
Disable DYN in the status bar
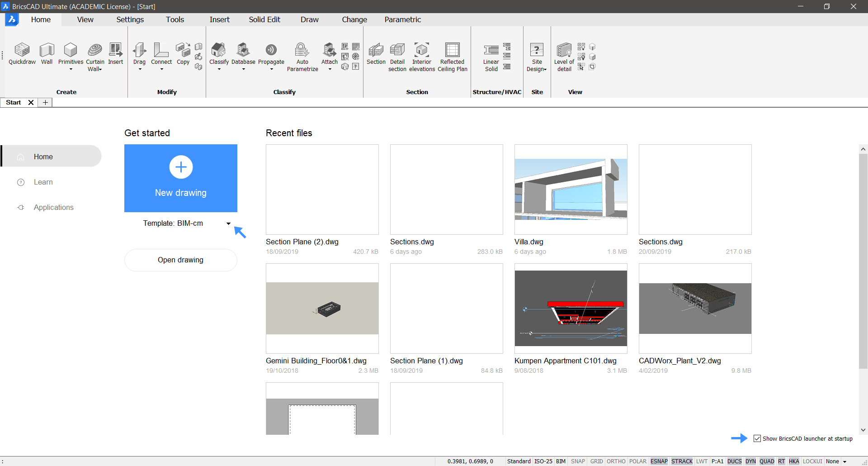pos(750,461)
